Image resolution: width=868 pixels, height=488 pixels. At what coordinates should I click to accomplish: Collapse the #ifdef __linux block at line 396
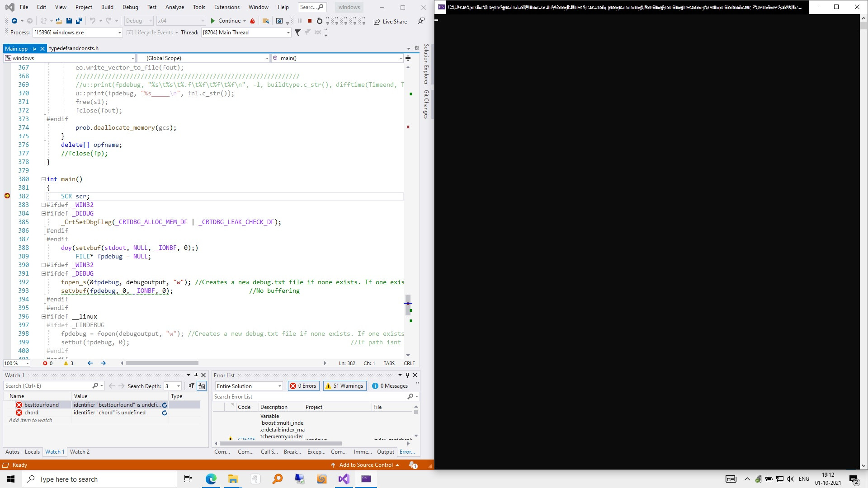point(44,316)
